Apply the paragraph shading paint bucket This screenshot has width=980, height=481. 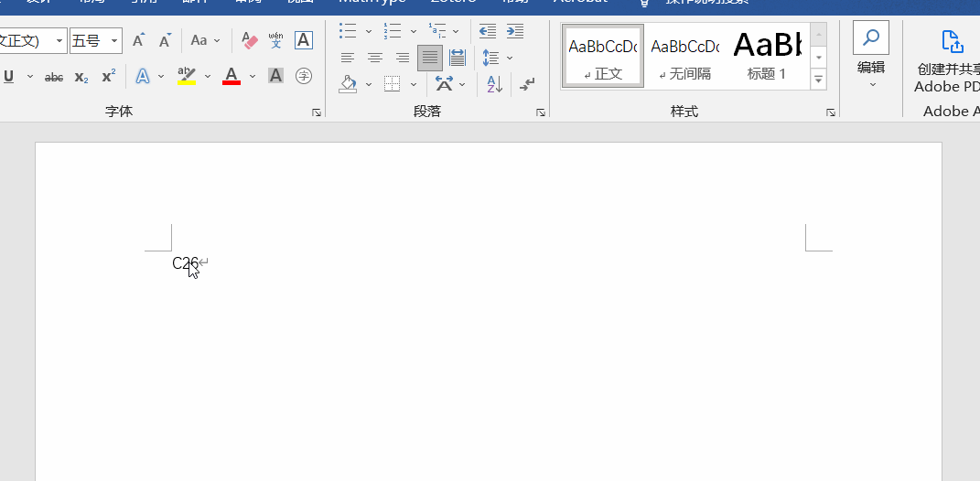point(348,84)
